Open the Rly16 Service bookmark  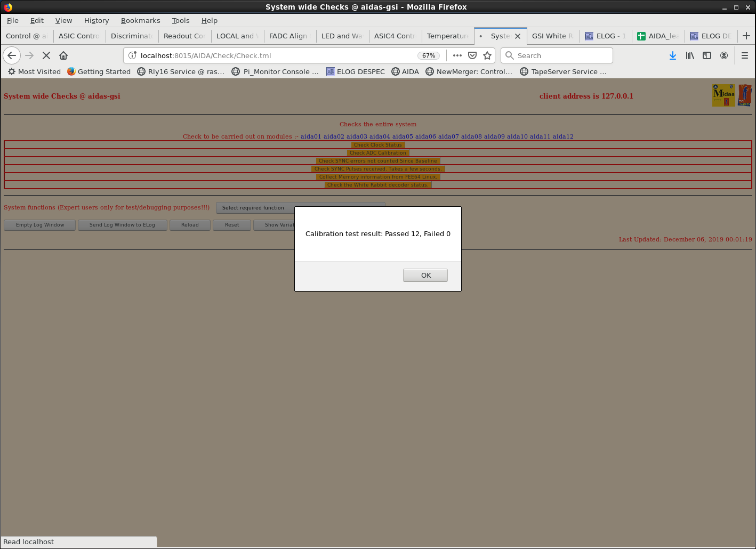(181, 71)
